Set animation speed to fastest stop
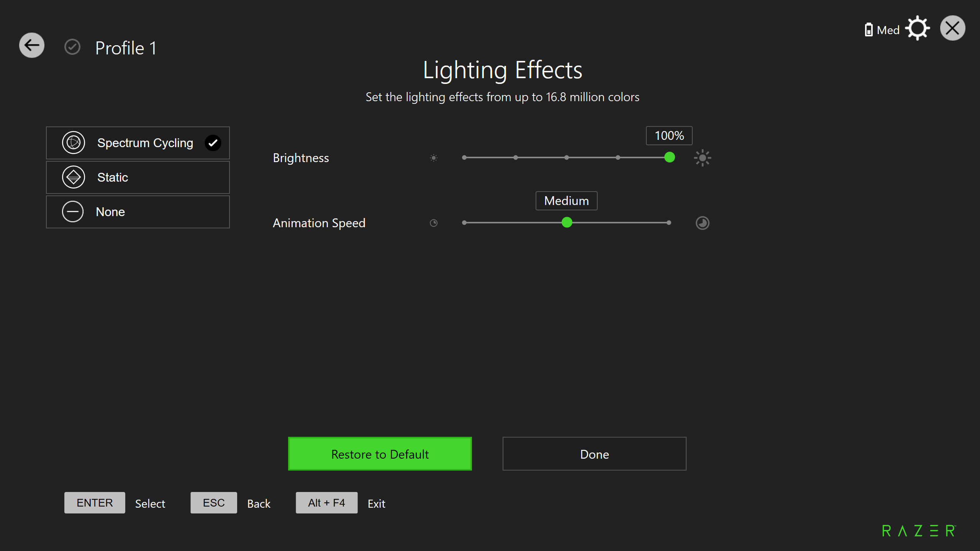Image resolution: width=980 pixels, height=551 pixels. [x=669, y=223]
